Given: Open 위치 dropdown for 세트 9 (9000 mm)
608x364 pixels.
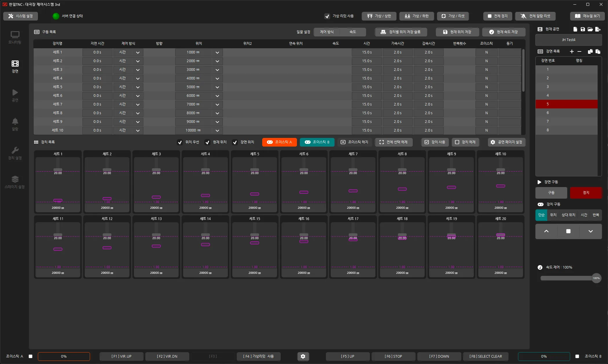Looking at the screenshot, I should click(217, 122).
